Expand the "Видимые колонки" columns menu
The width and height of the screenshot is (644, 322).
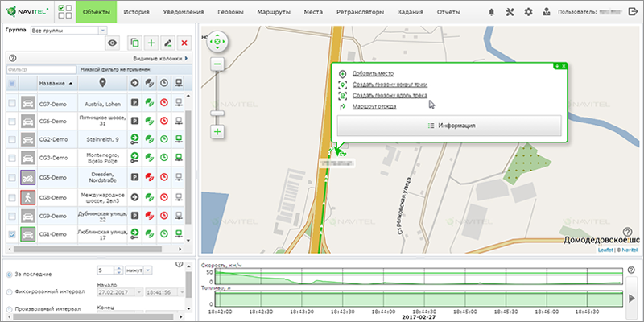159,58
